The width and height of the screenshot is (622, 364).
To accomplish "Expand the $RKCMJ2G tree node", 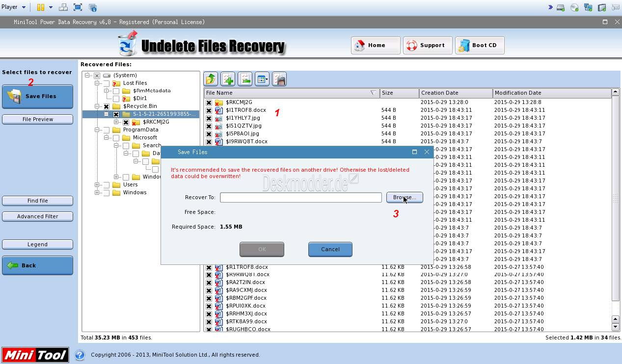I will 116,122.
